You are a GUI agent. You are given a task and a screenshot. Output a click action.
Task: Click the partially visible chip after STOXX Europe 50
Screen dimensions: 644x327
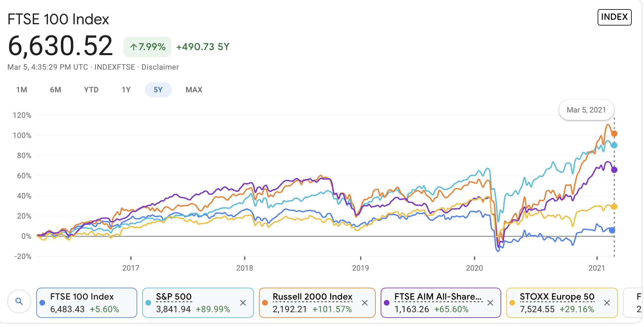click(x=633, y=303)
